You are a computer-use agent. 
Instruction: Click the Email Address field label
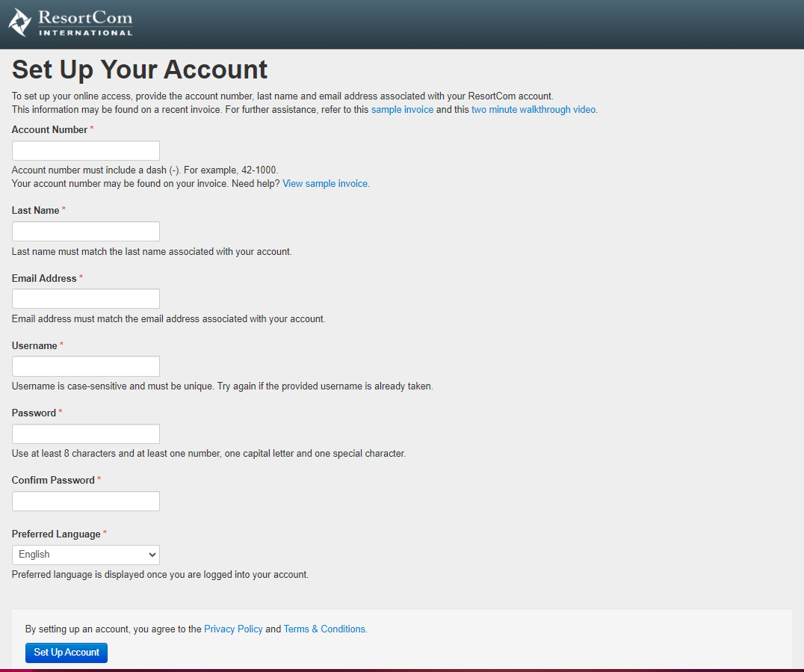[x=44, y=279]
